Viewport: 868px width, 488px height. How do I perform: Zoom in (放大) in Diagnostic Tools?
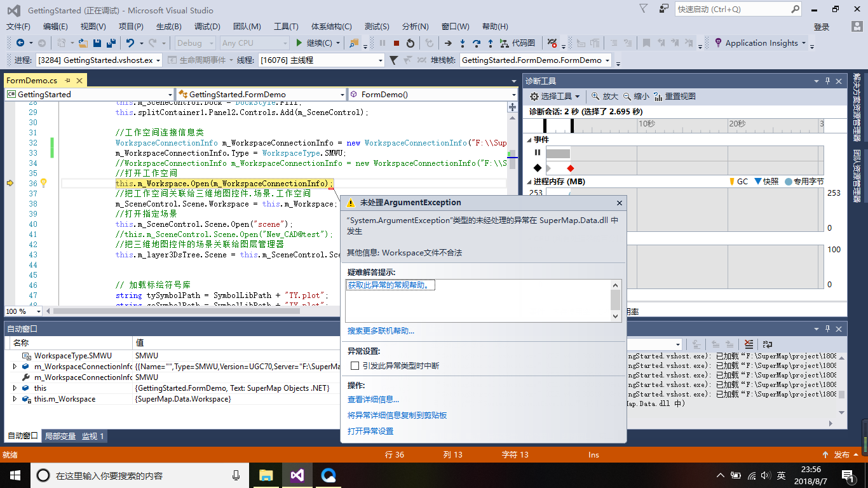[604, 97]
